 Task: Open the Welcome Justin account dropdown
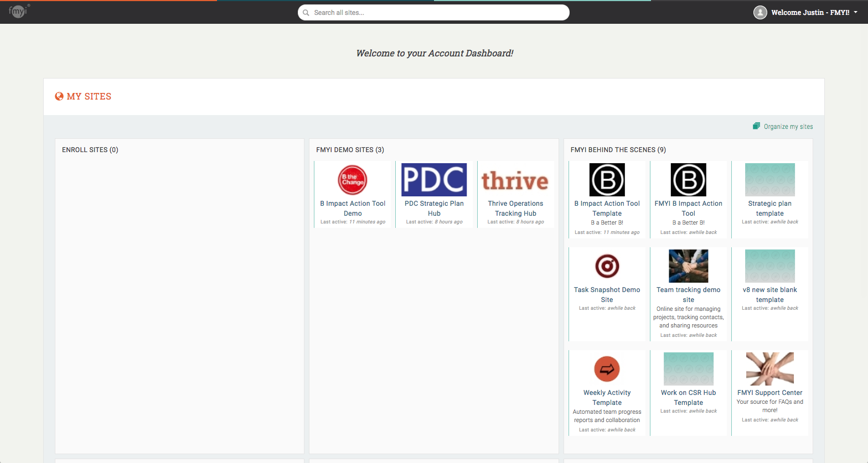click(x=810, y=12)
